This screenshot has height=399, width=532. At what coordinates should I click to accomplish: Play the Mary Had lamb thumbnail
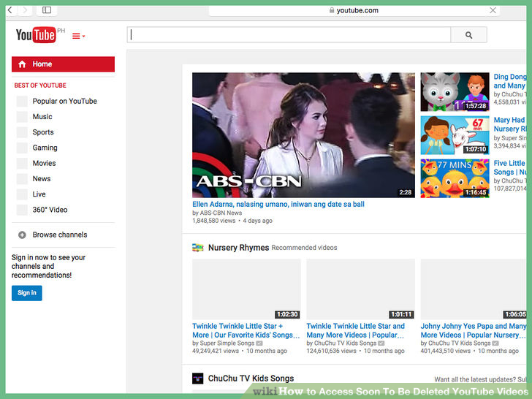point(455,135)
